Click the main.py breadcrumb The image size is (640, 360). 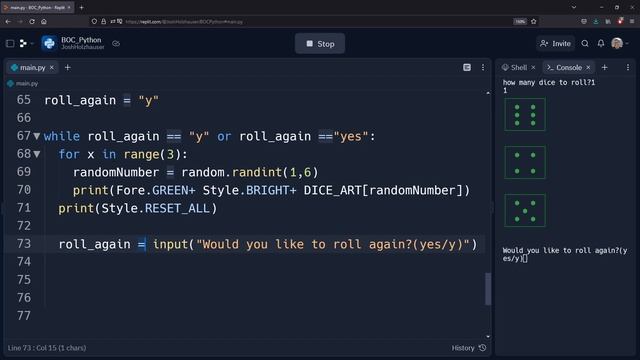point(23,84)
